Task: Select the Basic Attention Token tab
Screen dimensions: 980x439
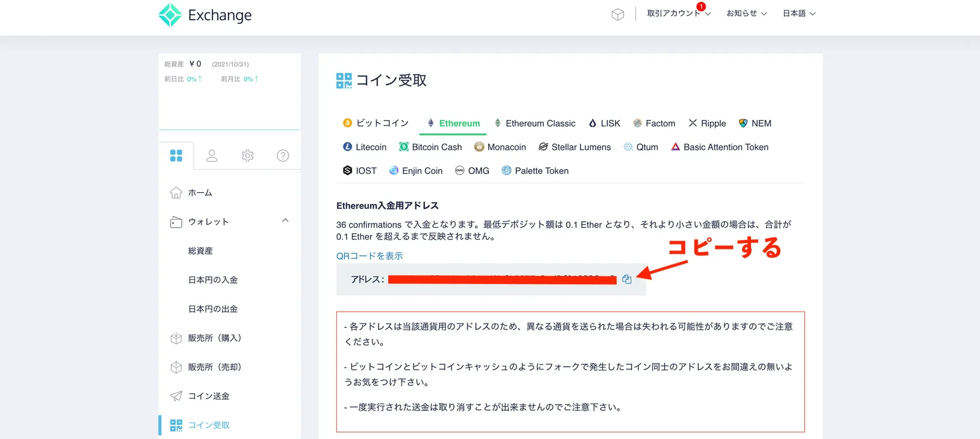Action: click(720, 147)
